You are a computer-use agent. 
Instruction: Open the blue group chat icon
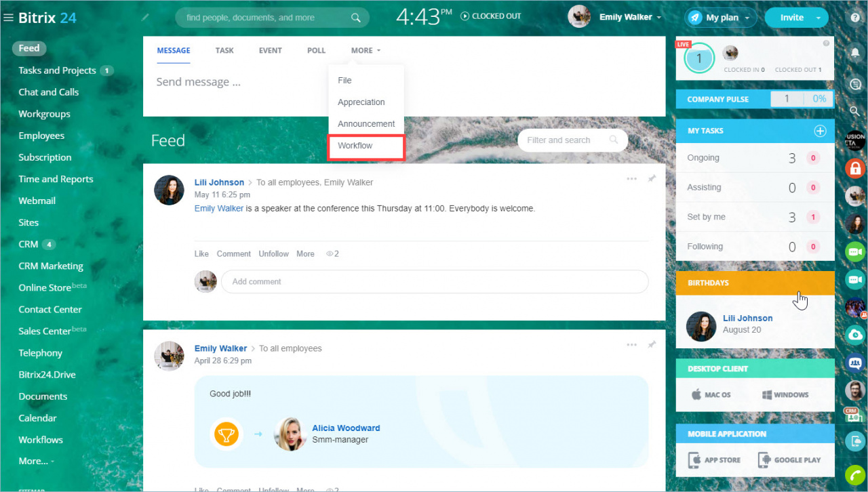coord(855,362)
